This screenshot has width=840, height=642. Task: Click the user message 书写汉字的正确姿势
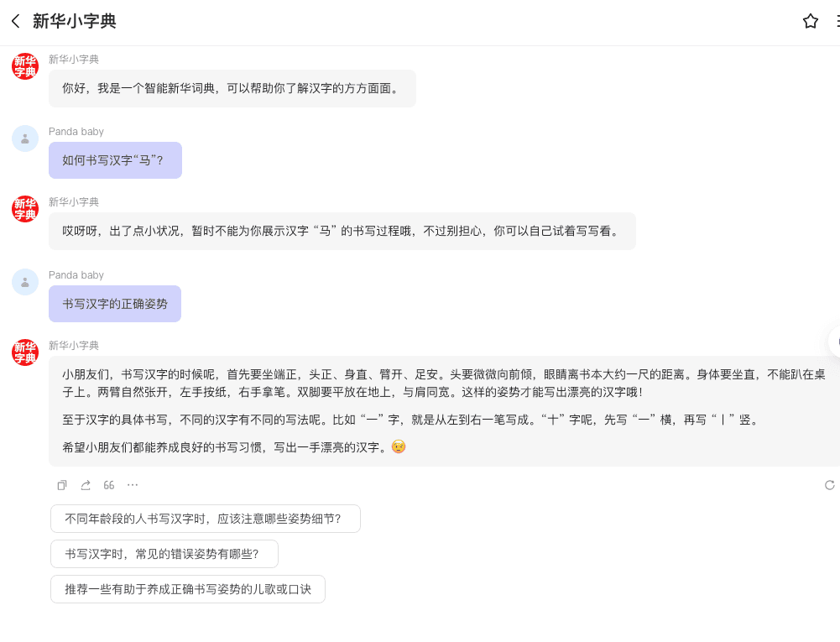(115, 304)
